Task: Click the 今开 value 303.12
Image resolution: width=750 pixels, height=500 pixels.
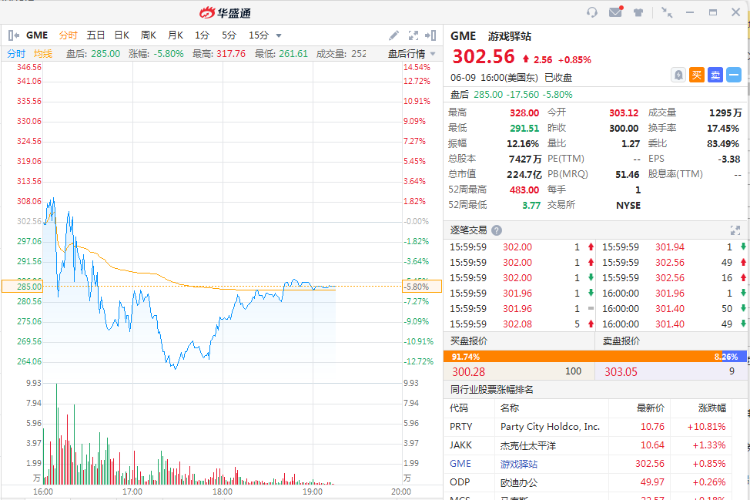Action: coord(624,113)
